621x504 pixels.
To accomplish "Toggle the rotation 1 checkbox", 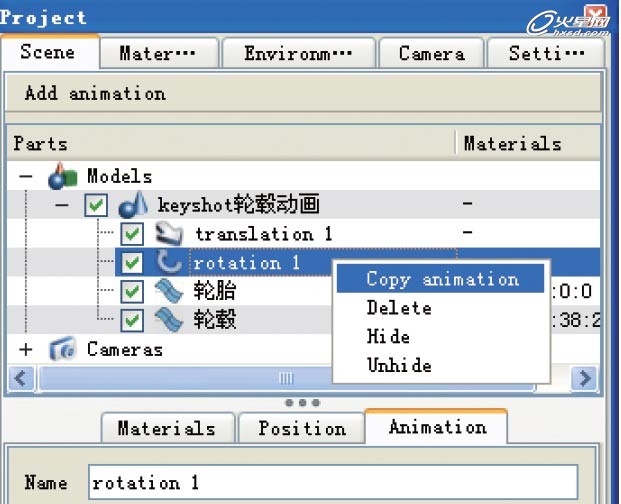I will pyautogui.click(x=132, y=262).
